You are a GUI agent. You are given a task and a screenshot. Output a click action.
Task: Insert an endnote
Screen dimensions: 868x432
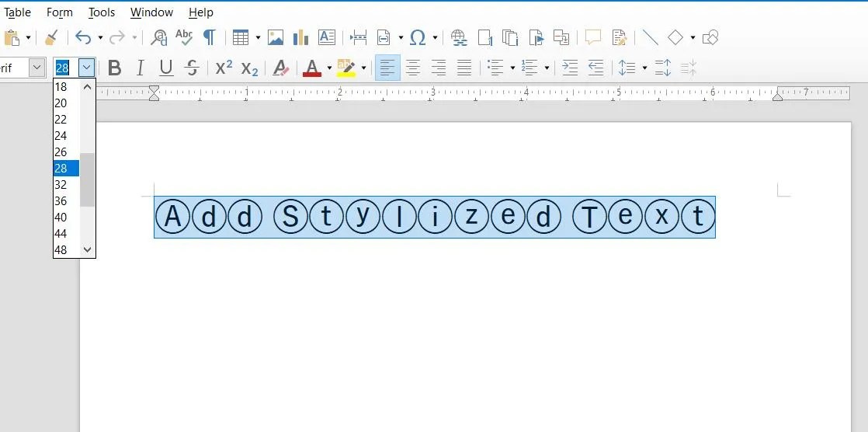[x=510, y=37]
